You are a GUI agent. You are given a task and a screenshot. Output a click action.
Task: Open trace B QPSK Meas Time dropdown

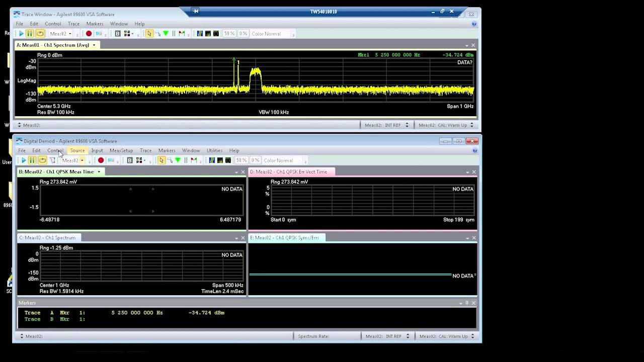pyautogui.click(x=99, y=172)
